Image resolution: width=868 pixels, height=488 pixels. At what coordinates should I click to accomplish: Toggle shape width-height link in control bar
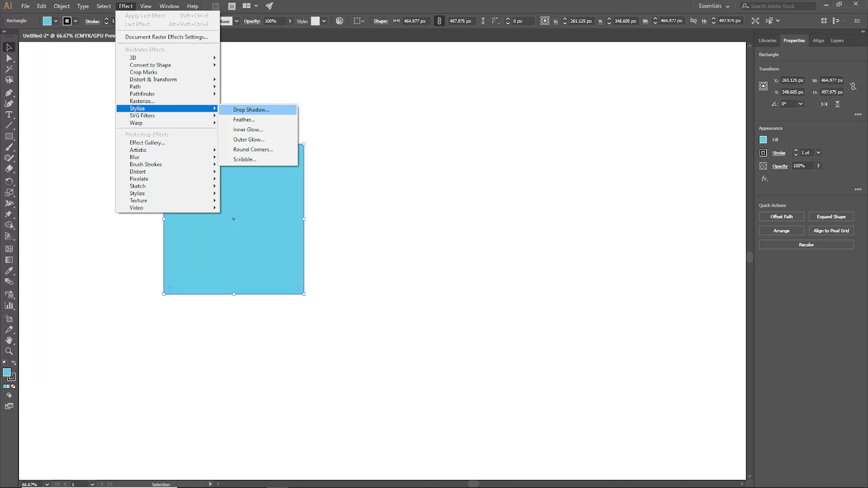click(439, 21)
